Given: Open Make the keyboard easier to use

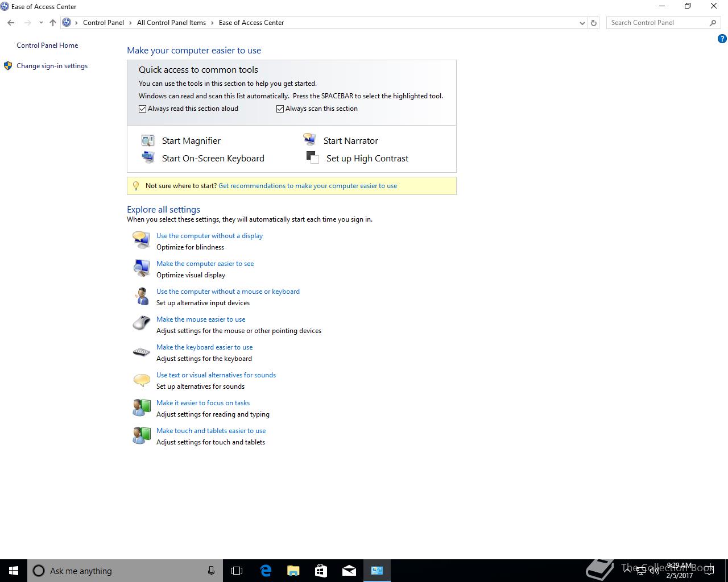Looking at the screenshot, I should [204, 347].
